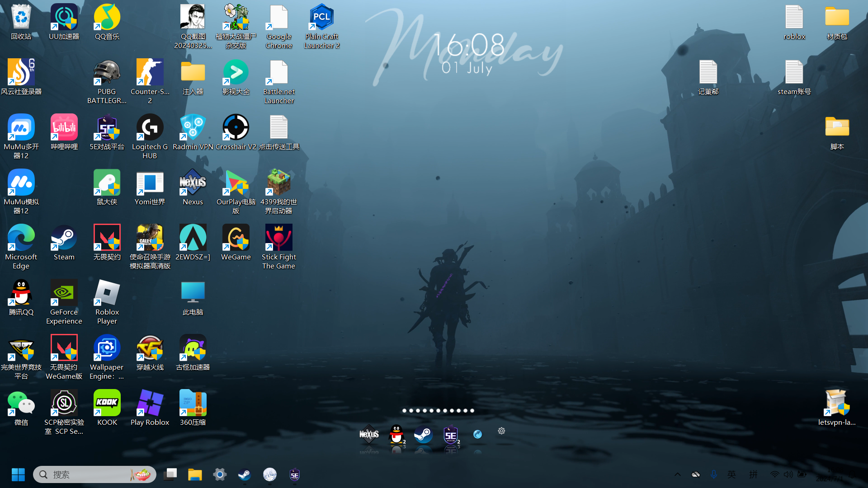Select the 5E对战平台 desktop shortcut

click(107, 132)
